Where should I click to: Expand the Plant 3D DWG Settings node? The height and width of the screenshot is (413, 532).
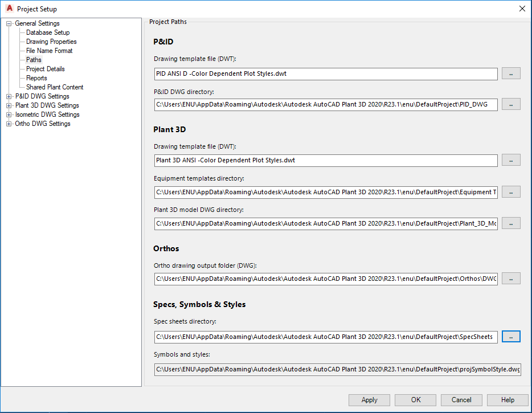[9, 105]
